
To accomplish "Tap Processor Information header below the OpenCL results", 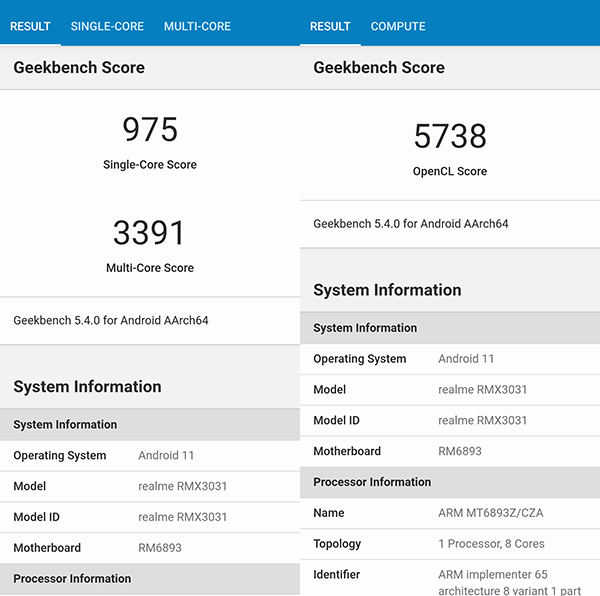I will pyautogui.click(x=372, y=482).
